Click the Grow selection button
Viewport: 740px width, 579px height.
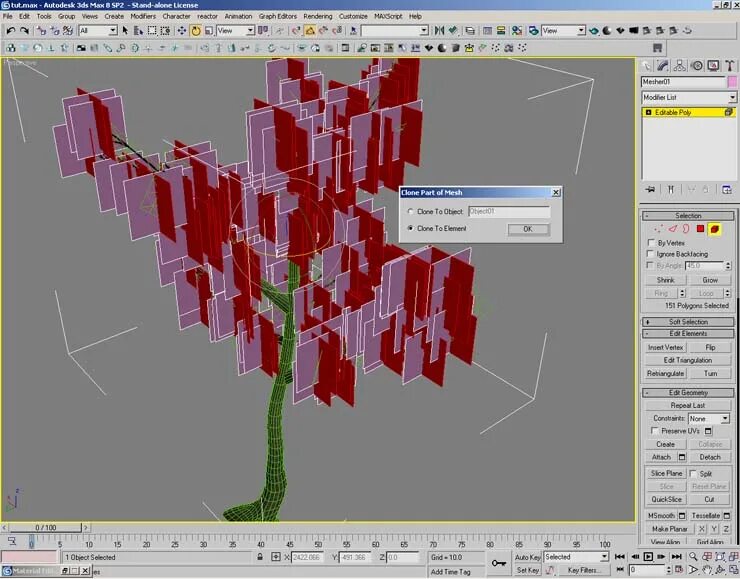pyautogui.click(x=710, y=280)
